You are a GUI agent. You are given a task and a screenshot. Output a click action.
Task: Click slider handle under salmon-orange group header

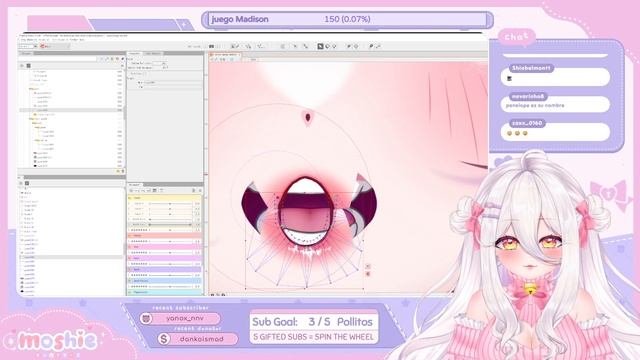point(170,241)
